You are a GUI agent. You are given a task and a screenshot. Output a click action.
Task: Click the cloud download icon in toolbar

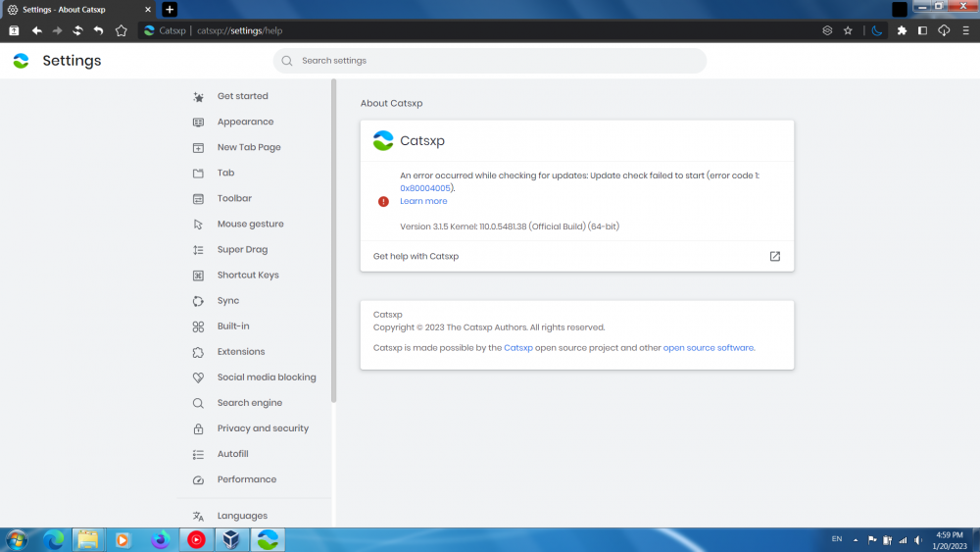click(x=944, y=30)
